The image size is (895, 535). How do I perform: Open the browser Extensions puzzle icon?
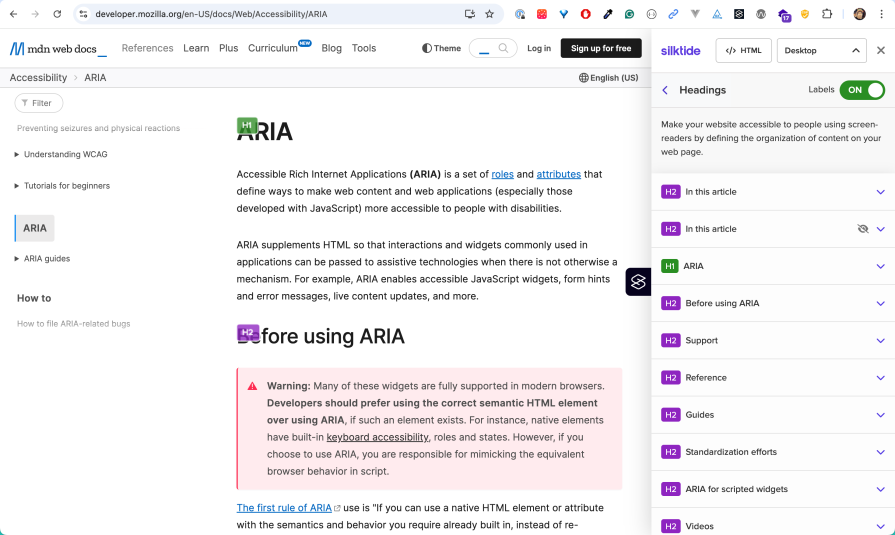coord(827,14)
